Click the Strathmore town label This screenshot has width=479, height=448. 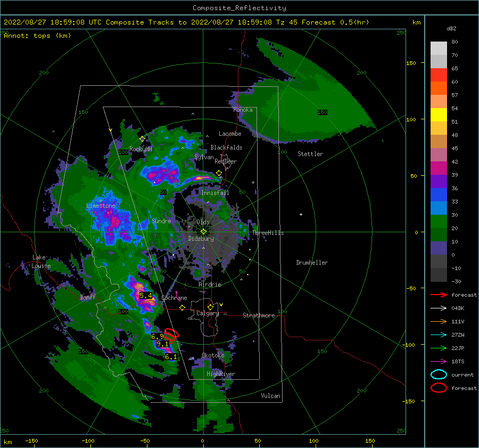259,315
